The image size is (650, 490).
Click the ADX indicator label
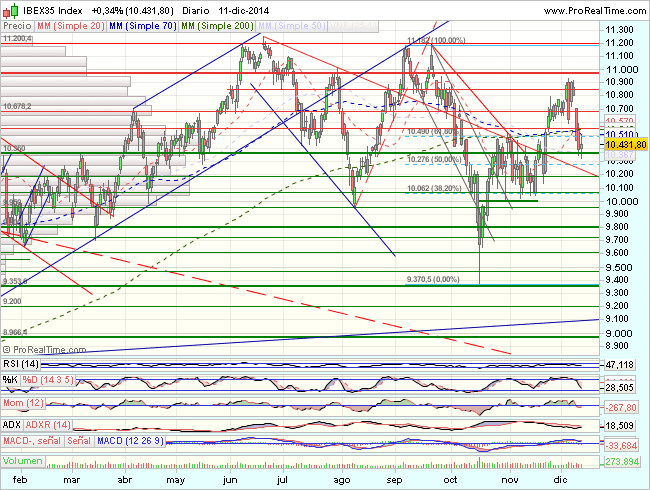[x=12, y=425]
